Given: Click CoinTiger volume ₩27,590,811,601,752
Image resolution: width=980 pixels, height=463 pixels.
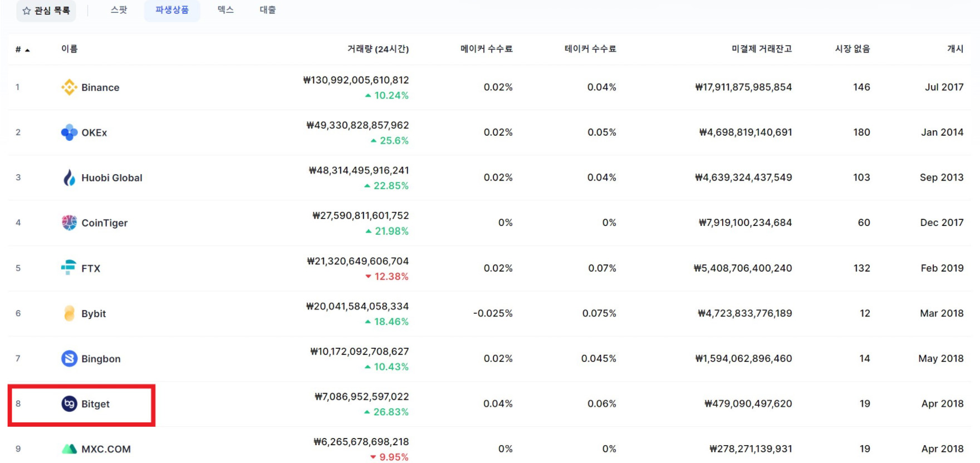Looking at the screenshot, I should click(361, 215).
